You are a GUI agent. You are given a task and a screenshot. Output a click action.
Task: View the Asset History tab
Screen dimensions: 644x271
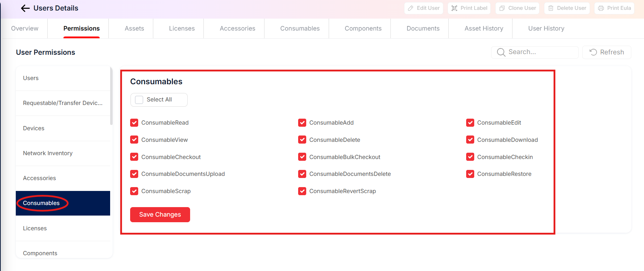(x=484, y=28)
